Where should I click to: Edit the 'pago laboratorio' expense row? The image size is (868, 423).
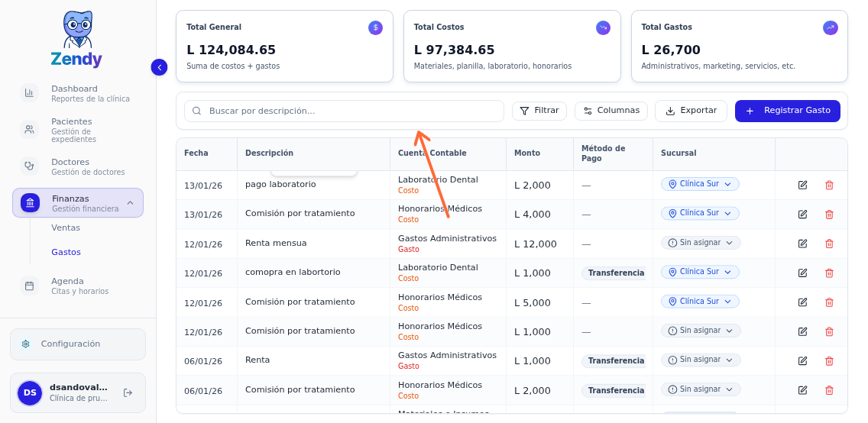(x=802, y=185)
